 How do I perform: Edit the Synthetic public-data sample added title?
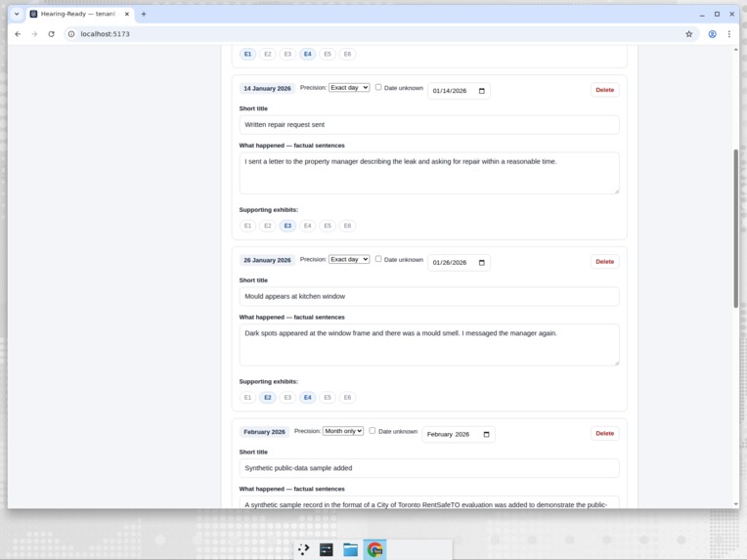[429, 468]
